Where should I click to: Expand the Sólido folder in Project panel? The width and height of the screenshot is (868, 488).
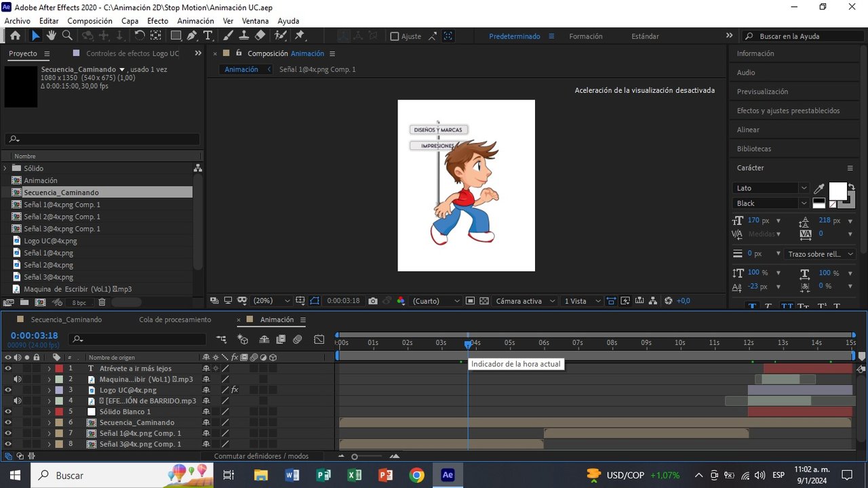[6, 168]
